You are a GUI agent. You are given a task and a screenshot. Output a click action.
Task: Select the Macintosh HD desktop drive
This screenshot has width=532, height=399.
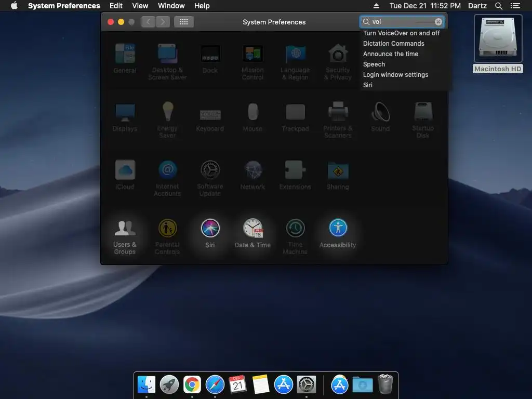pyautogui.click(x=498, y=44)
